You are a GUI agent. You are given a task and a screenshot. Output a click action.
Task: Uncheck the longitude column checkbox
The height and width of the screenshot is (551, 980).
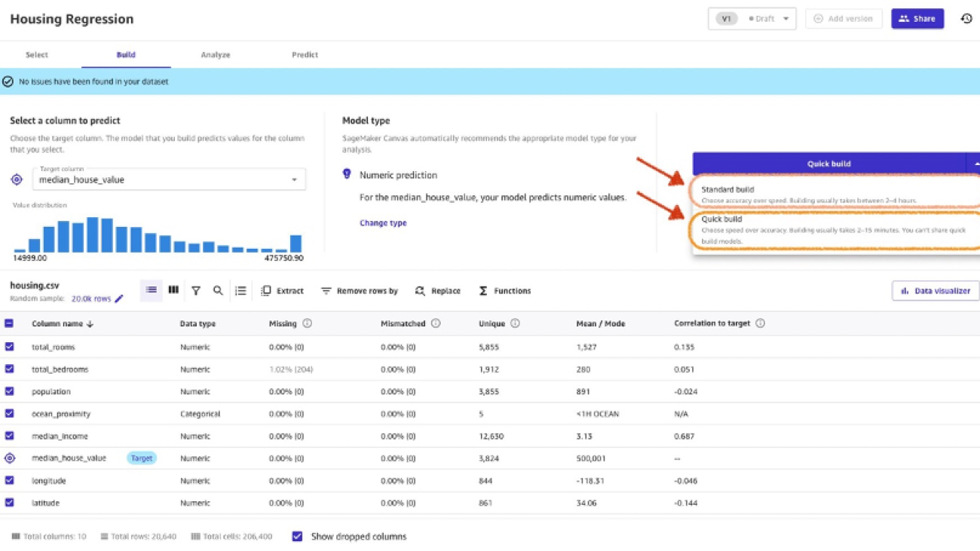[9, 480]
